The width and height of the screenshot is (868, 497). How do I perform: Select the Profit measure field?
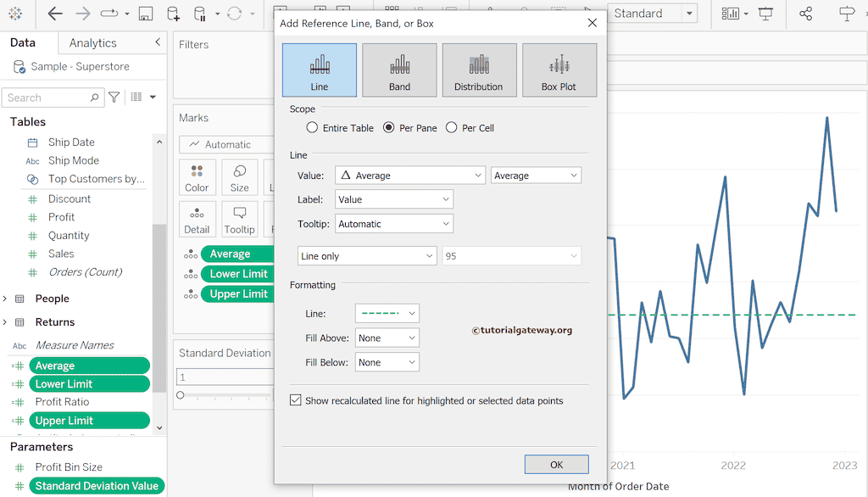(61, 217)
